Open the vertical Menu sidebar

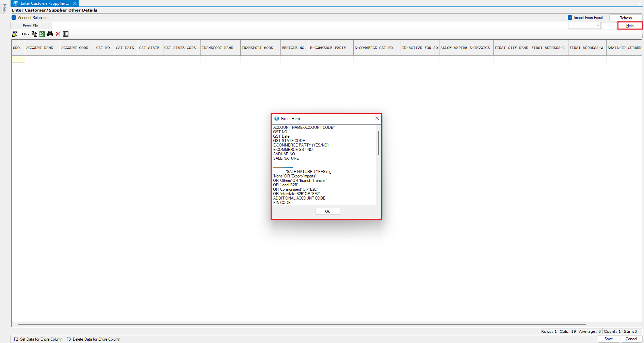(4, 9)
